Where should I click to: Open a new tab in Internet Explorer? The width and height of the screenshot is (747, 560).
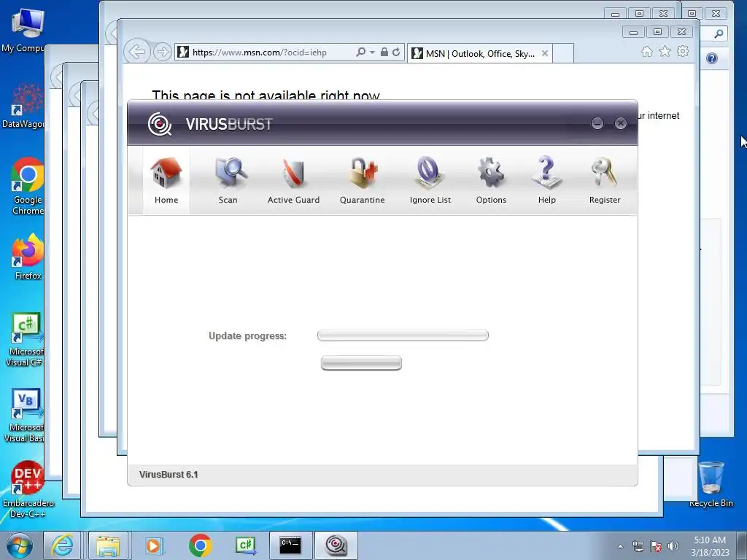563,53
